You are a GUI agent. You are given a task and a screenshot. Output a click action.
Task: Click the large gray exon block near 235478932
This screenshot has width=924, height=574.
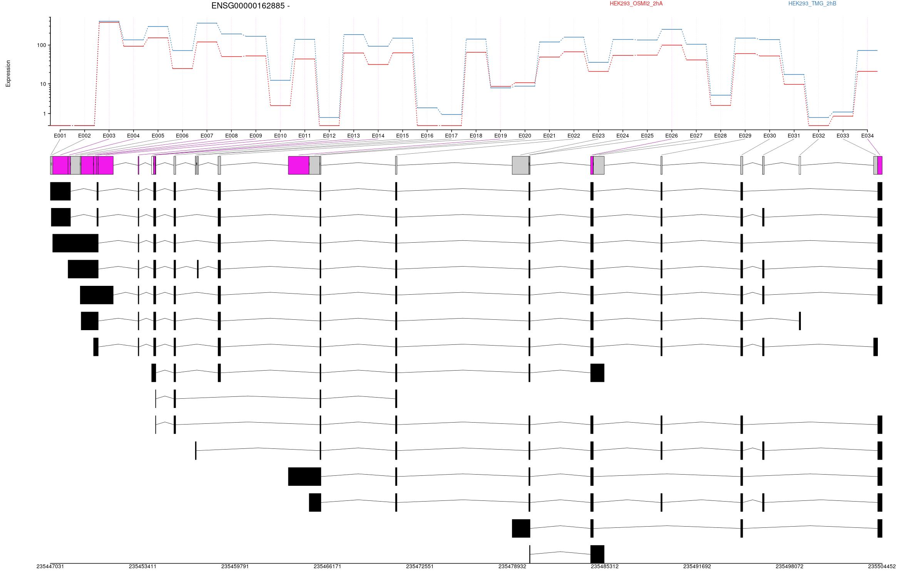[x=521, y=165]
